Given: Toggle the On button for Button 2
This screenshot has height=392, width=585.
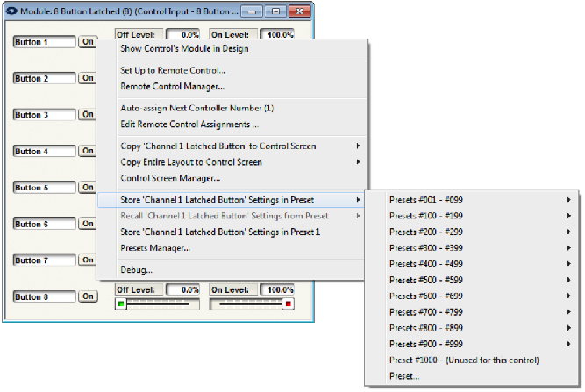Looking at the screenshot, I should click(x=88, y=78).
